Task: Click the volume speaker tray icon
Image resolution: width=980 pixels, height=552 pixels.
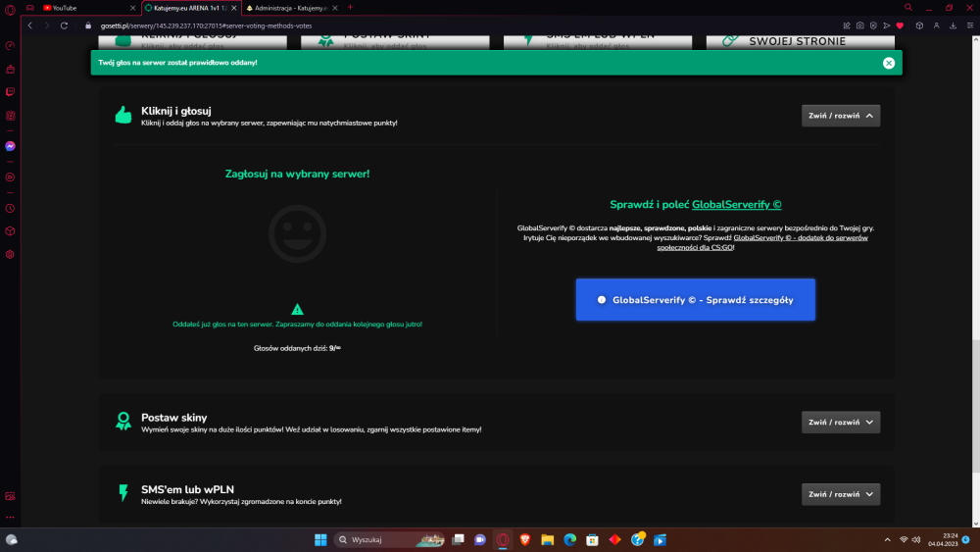Action: [x=916, y=539]
